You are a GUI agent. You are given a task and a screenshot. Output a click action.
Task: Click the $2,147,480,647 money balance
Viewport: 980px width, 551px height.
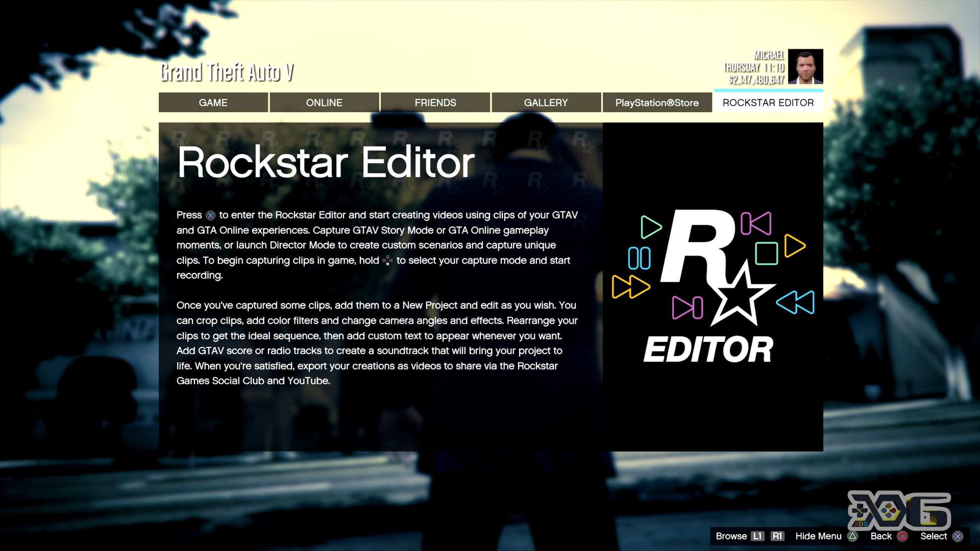(756, 80)
